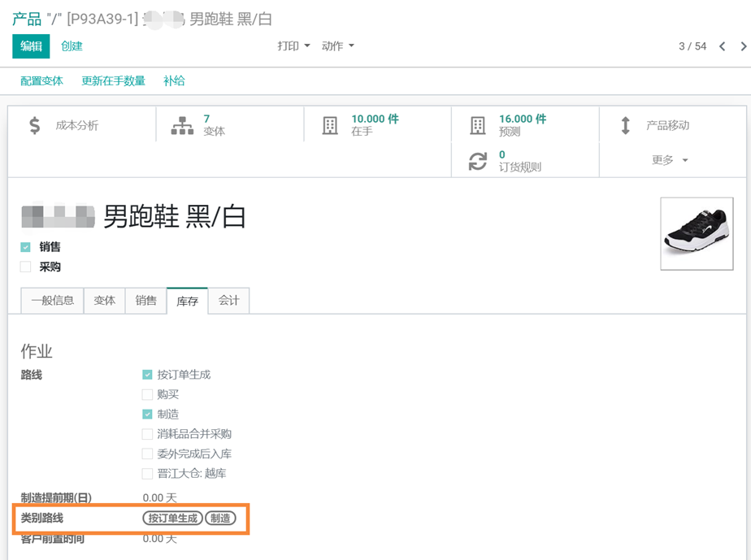The height and width of the screenshot is (560, 751).
Task: Toggle the 采购 checkbox
Action: coord(25,267)
